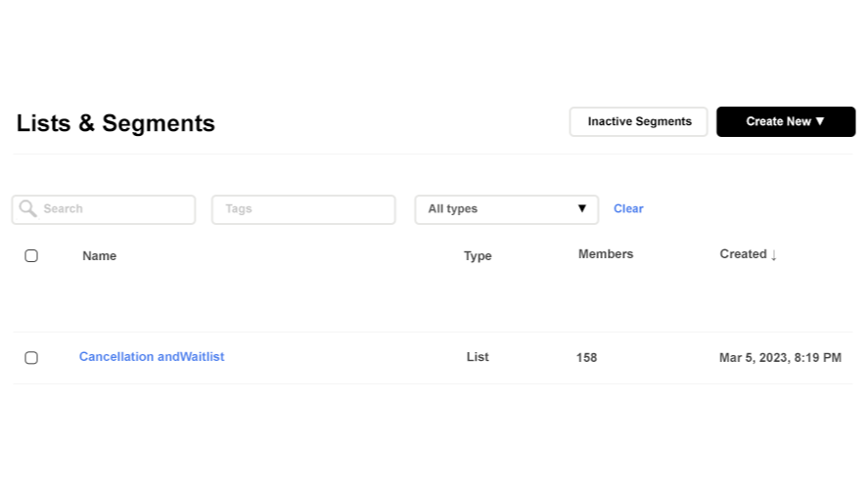Sort by the Name column header

(x=99, y=255)
